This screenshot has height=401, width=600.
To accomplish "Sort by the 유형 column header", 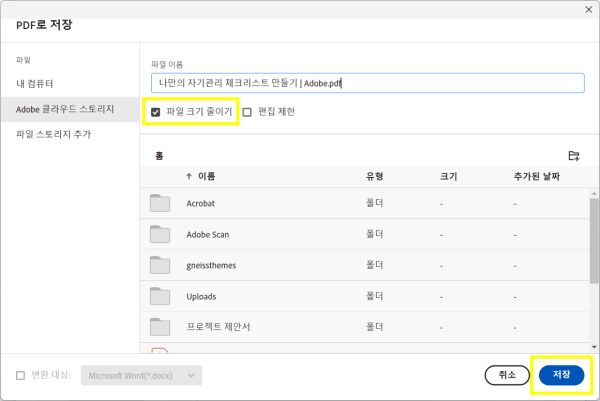I will pos(375,176).
